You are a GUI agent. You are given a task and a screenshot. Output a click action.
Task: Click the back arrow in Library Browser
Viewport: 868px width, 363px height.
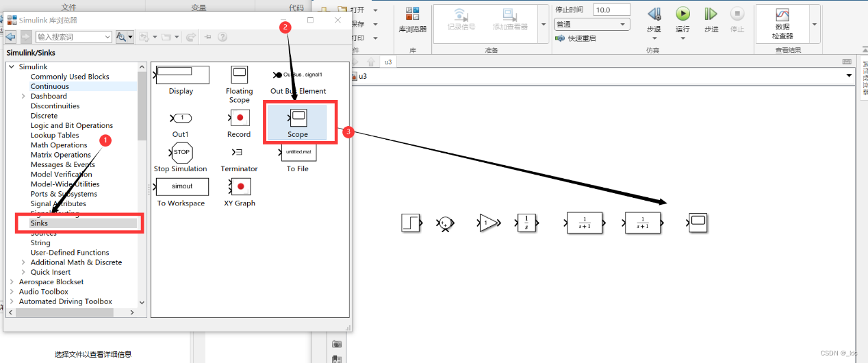pos(10,37)
